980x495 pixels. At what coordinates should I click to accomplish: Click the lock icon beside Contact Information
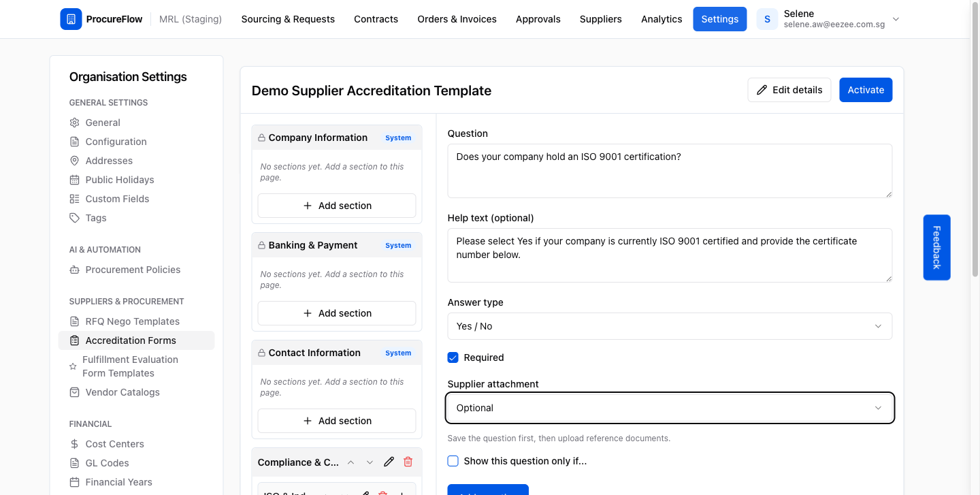[261, 353]
